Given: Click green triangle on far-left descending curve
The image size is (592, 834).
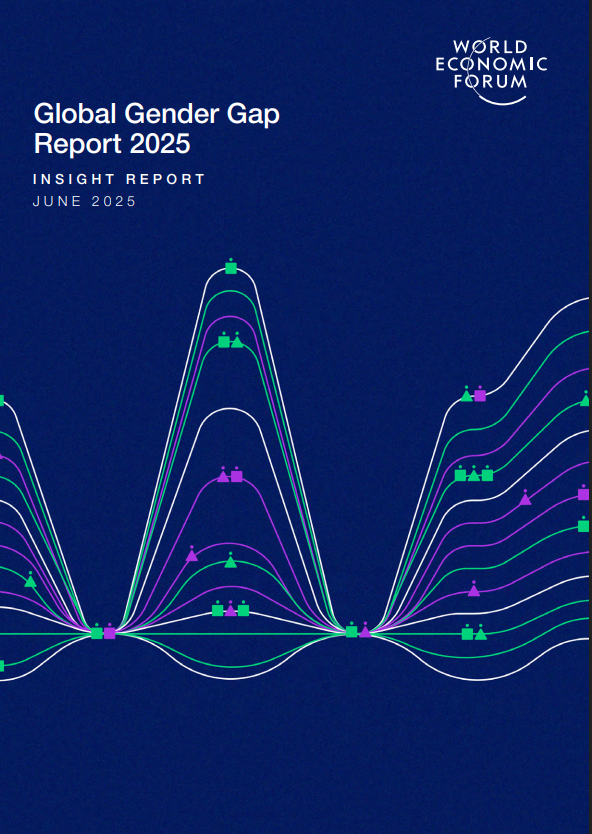Looking at the screenshot, I should point(30,581).
